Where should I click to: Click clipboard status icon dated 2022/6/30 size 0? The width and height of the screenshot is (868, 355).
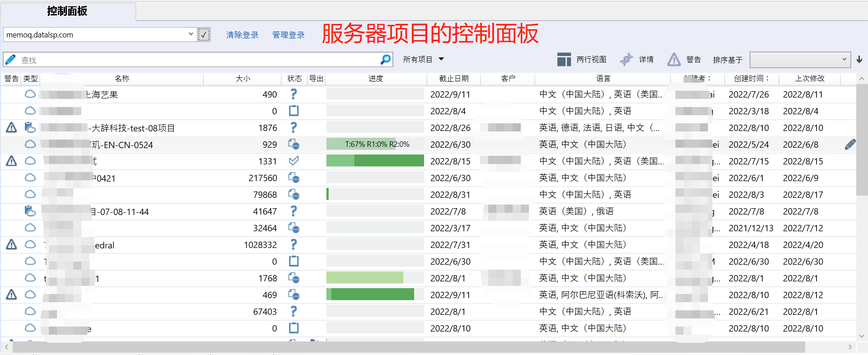point(294,261)
